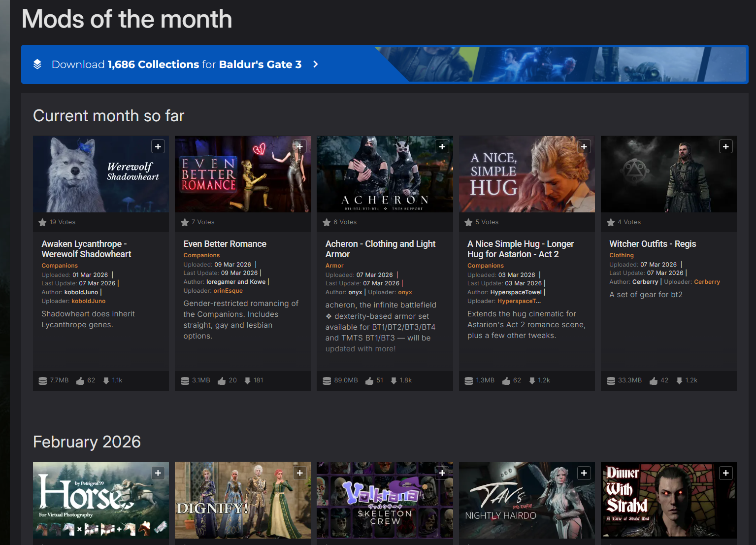
Task: Click the star icon beside 4 Votes
Action: (x=611, y=222)
